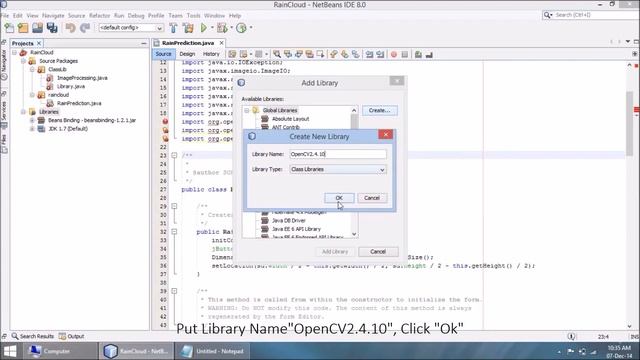Collapse the RainCloud project node
The height and width of the screenshot is (360, 640).
tap(14, 53)
